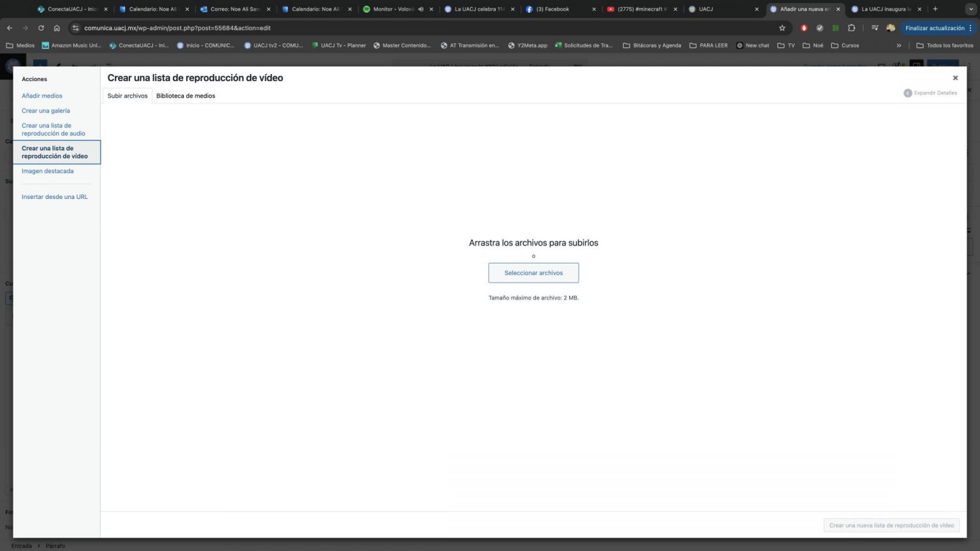Mute the Spotify Monitor tab speaker icon

point(420,10)
